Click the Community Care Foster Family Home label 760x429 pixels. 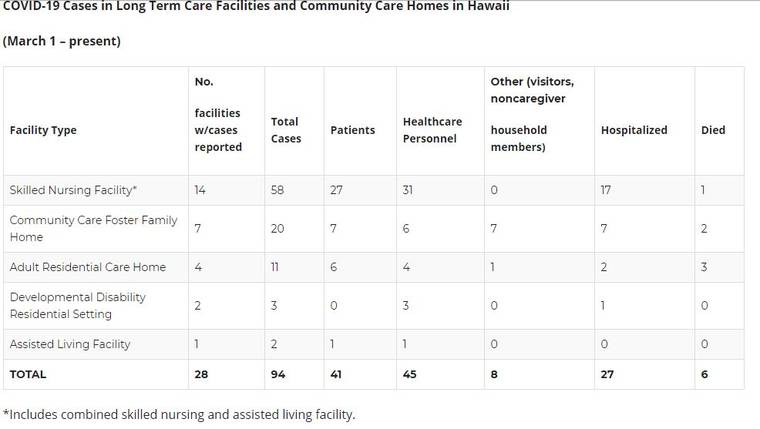[93, 229]
